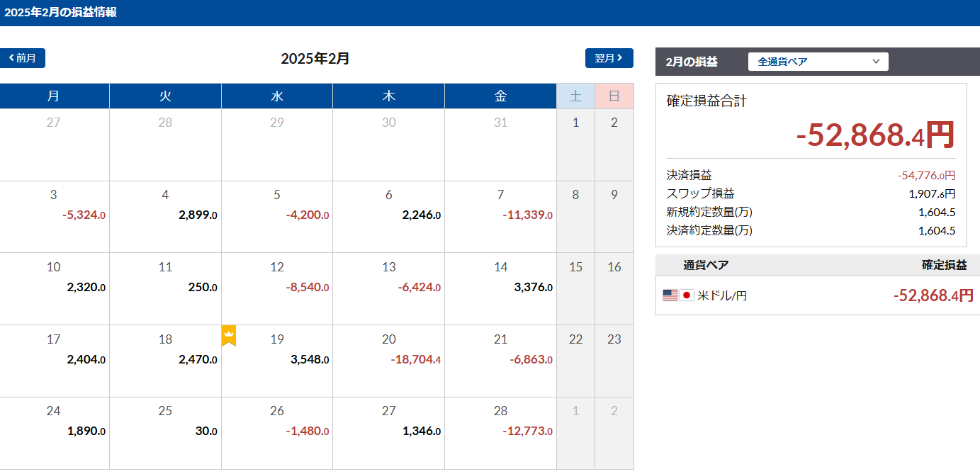Click the February 7 loss of -11,339.0
This screenshot has height=474, width=980.
(x=527, y=215)
